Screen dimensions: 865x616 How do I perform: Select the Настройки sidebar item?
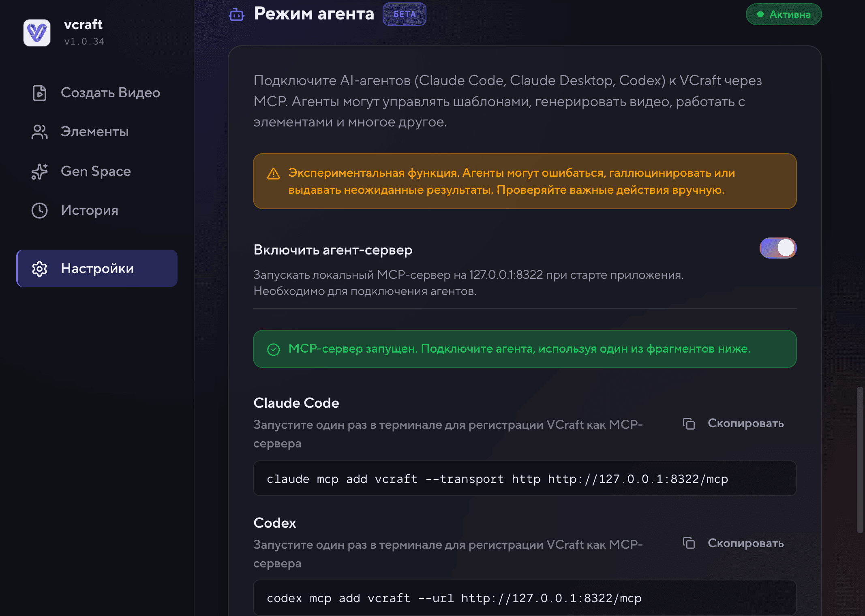tap(97, 268)
